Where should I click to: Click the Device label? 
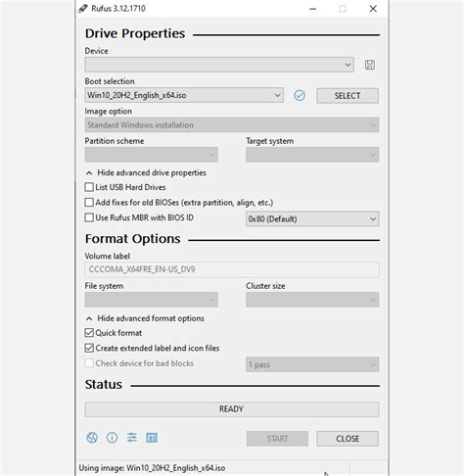point(97,51)
